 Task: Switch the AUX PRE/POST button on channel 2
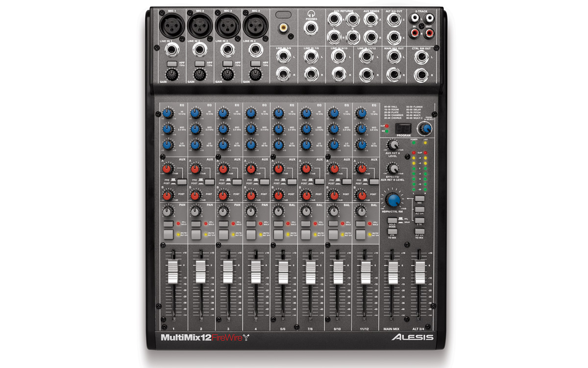click(210, 182)
